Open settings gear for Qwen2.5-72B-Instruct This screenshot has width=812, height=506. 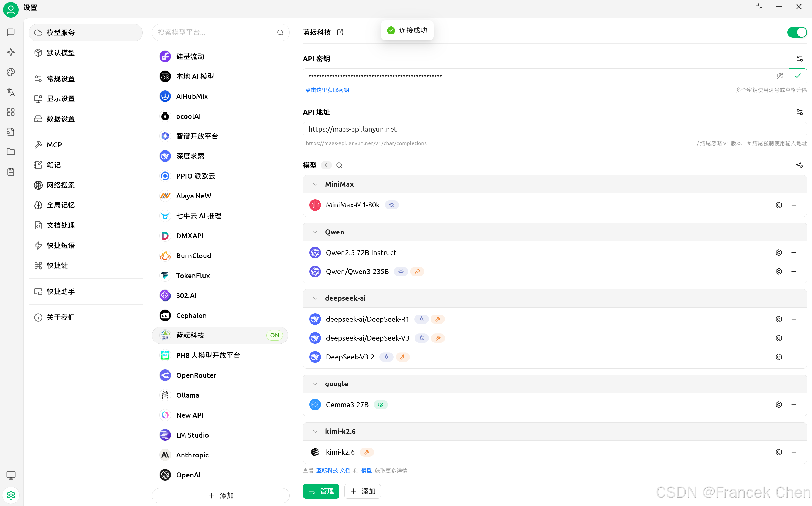click(x=778, y=253)
